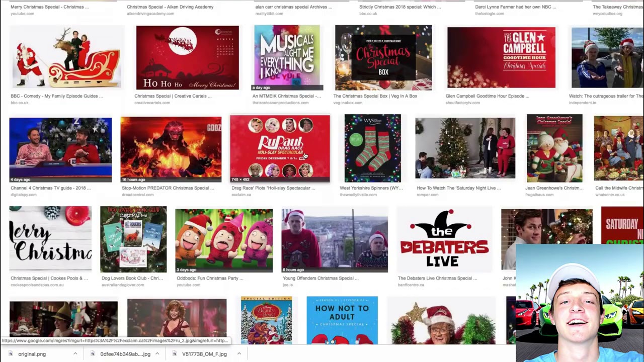Open 'Merry Christmas Special - Christmas ...' caption link
The height and width of the screenshot is (362, 644).
[x=49, y=7]
